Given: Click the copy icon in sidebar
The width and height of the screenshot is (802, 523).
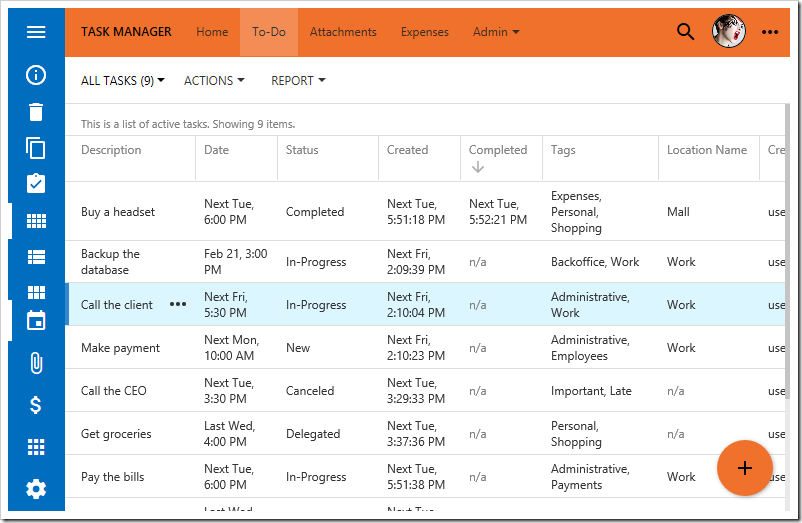Looking at the screenshot, I should [x=36, y=148].
